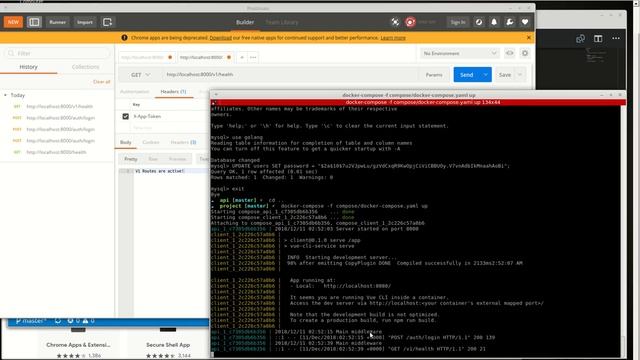Follow the Learn more link in the banner
Screen dimensions: 640x360
(x=393, y=38)
